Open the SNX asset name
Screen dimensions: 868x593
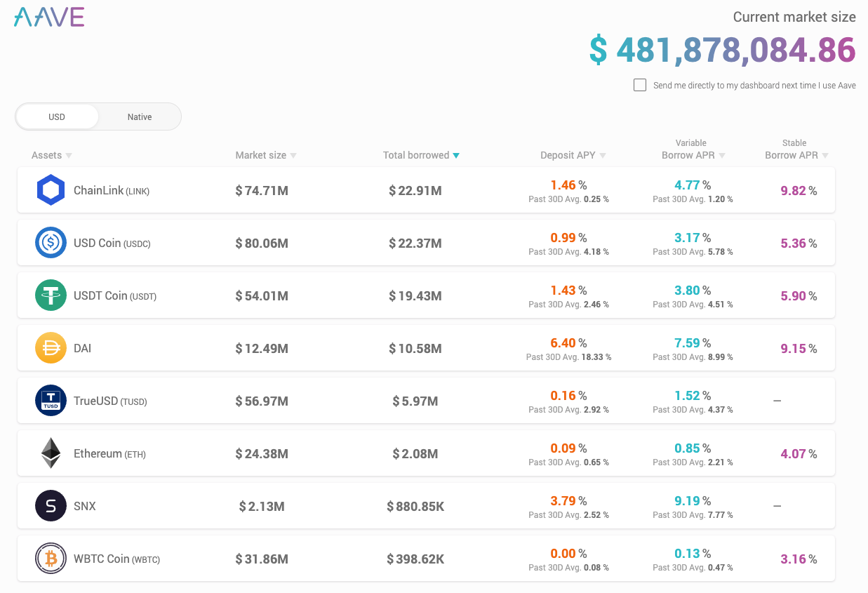tap(85, 506)
